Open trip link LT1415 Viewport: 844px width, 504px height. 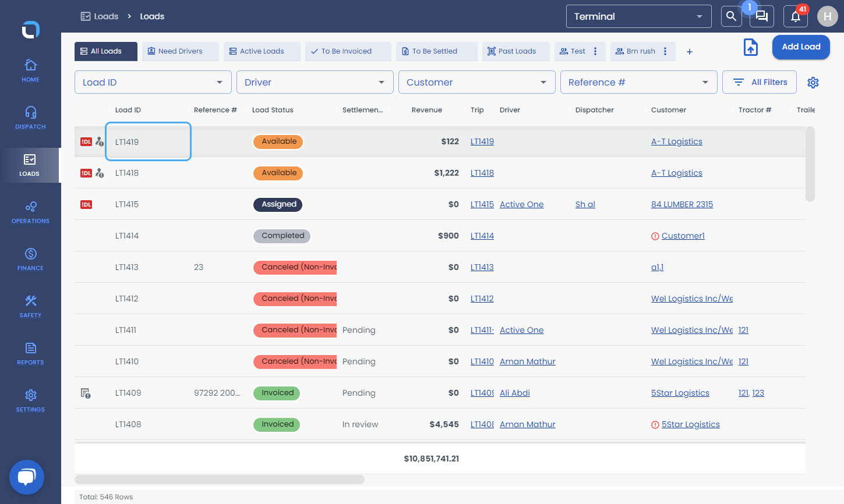point(482,204)
